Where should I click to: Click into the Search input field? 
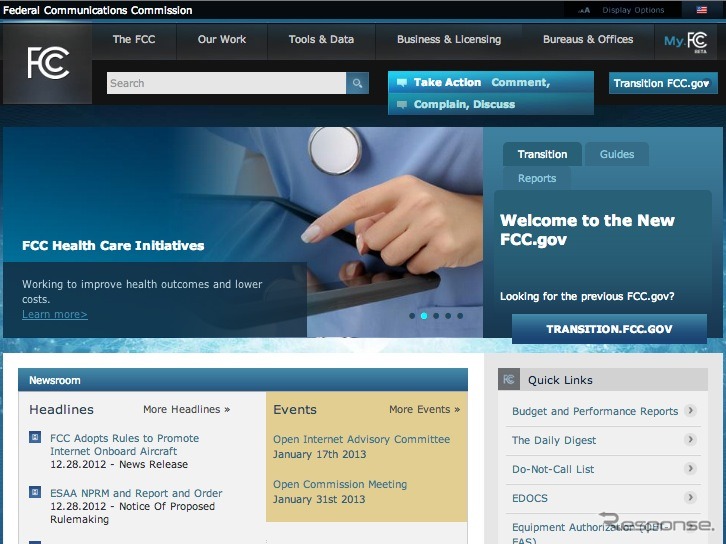pyautogui.click(x=226, y=83)
